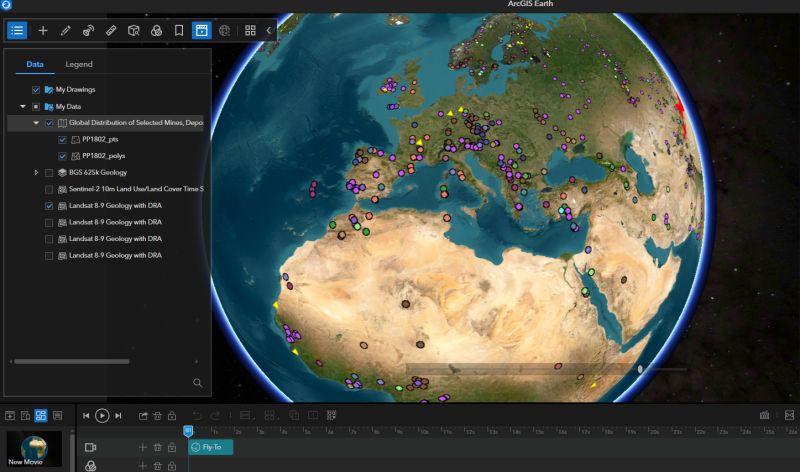This screenshot has width=800, height=472.
Task: Open the Measure ruler tool
Action: pyautogui.click(x=111, y=31)
